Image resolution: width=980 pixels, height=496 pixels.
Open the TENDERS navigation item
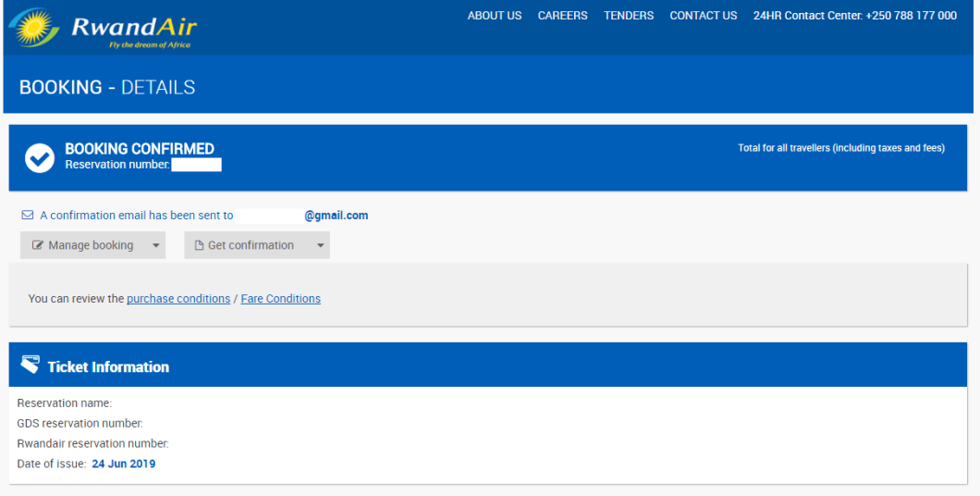[629, 16]
